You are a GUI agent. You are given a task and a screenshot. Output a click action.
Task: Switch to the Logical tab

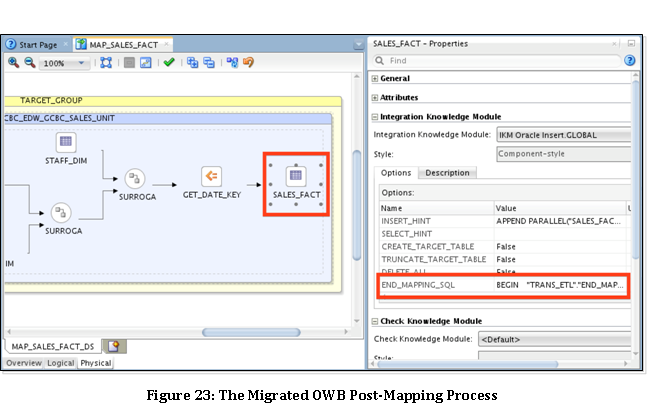pyautogui.click(x=61, y=363)
